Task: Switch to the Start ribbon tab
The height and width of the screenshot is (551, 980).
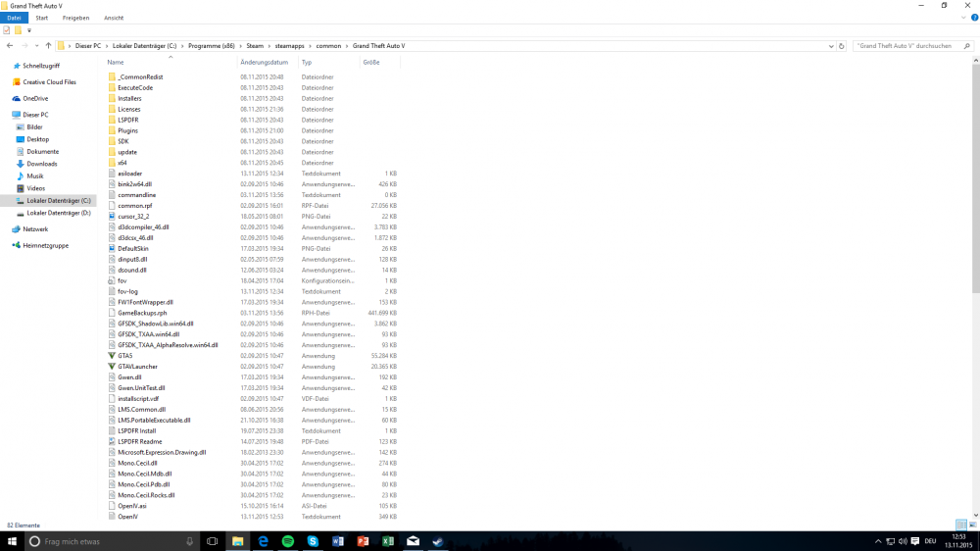Action: click(42, 18)
